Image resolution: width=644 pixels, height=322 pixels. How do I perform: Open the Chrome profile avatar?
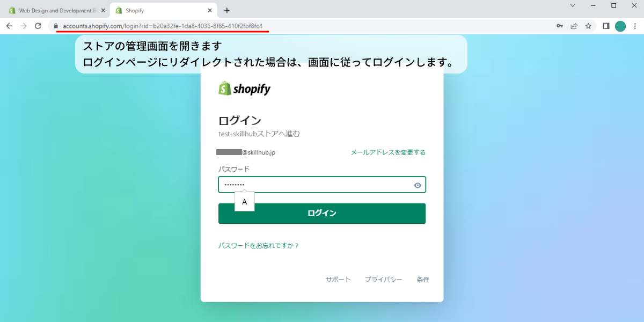point(620,26)
